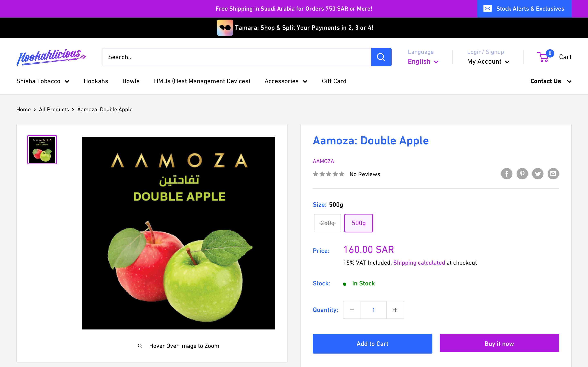This screenshot has width=588, height=367.
Task: Click the search magnifying glass icon
Action: 381,57
